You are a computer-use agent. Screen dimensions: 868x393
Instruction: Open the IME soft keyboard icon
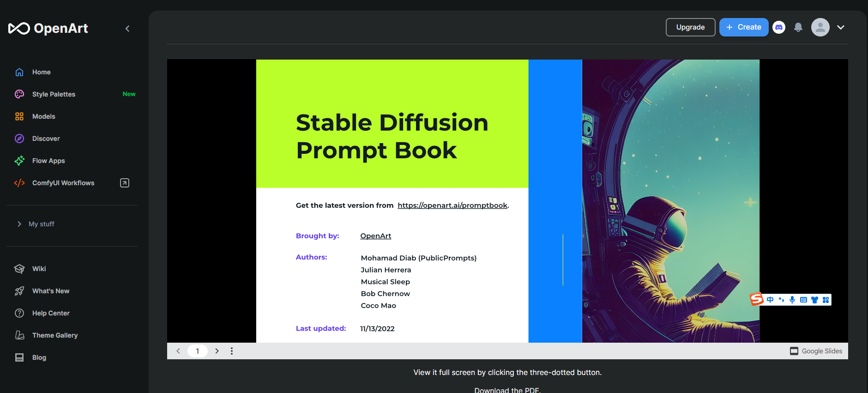coord(803,300)
